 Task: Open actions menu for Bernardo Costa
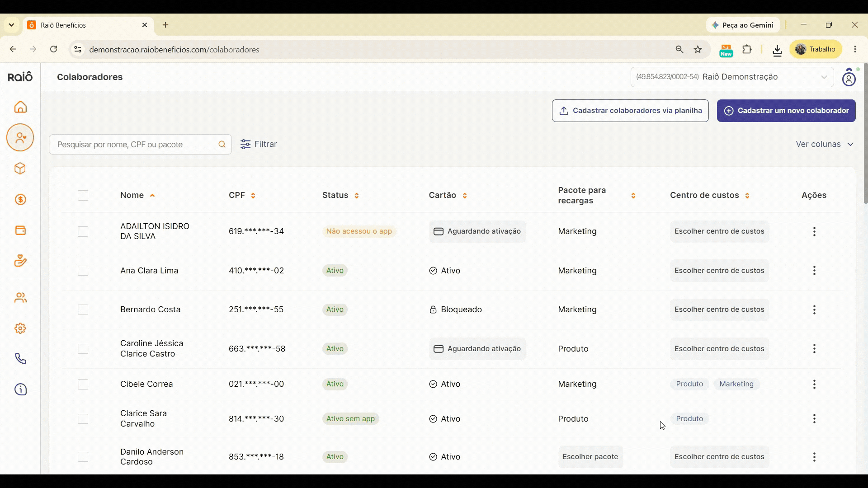(x=814, y=310)
